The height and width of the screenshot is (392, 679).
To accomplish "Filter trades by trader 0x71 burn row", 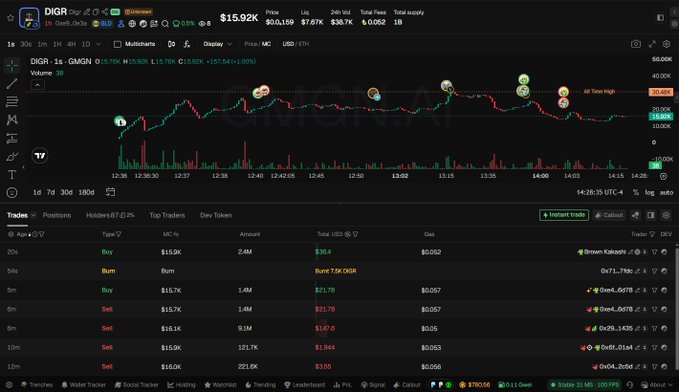I will [654, 271].
